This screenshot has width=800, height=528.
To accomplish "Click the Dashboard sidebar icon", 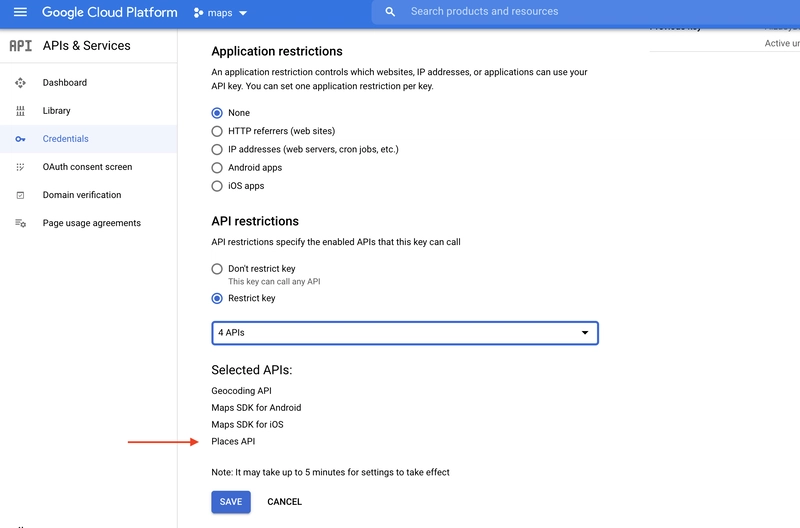I will pyautogui.click(x=20, y=83).
